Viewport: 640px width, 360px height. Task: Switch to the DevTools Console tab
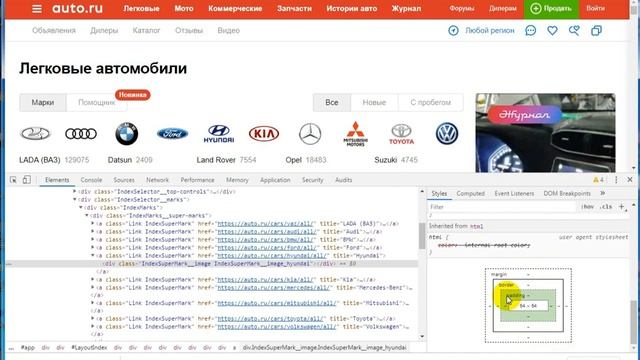point(91,180)
